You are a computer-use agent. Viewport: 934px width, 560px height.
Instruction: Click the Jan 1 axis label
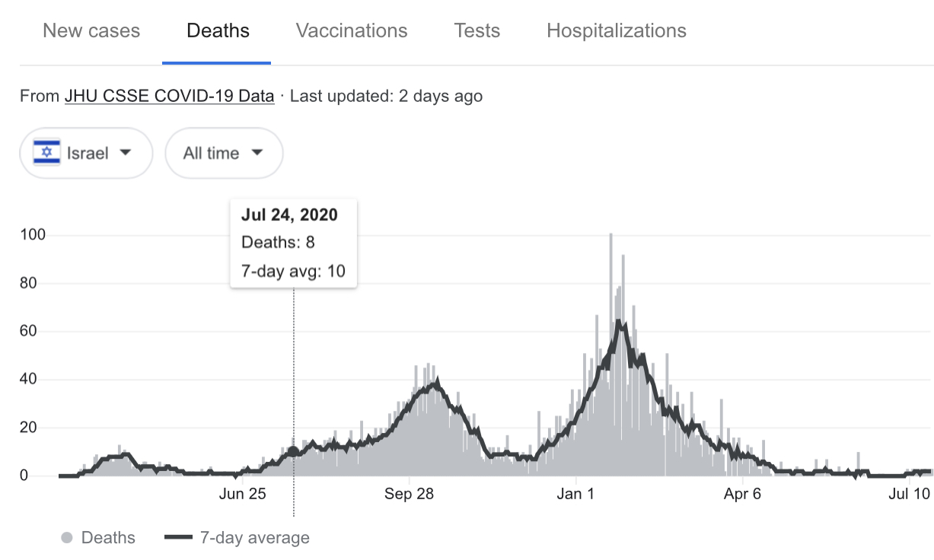[x=575, y=495]
